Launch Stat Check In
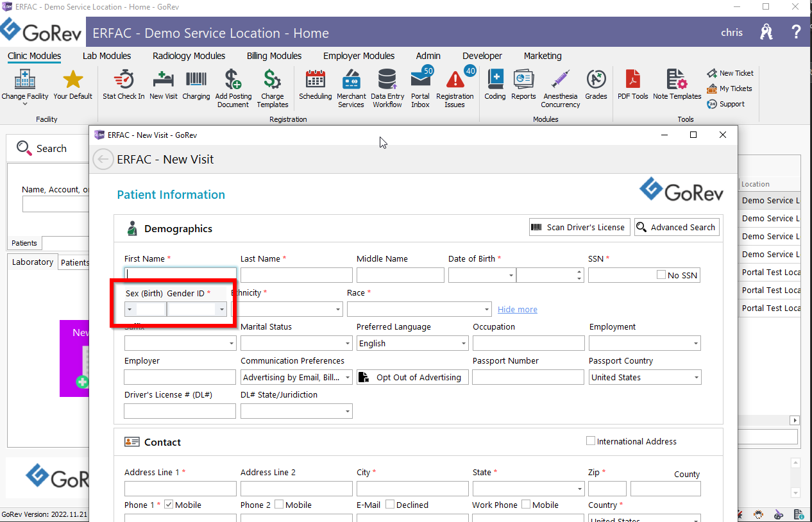The height and width of the screenshot is (522, 812). [x=124, y=85]
